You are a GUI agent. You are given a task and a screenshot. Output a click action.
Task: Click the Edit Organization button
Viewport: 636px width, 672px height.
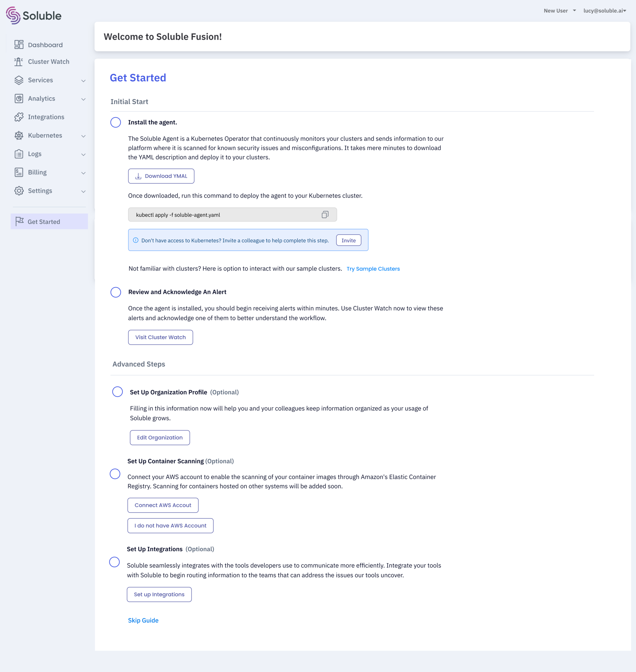click(x=160, y=438)
